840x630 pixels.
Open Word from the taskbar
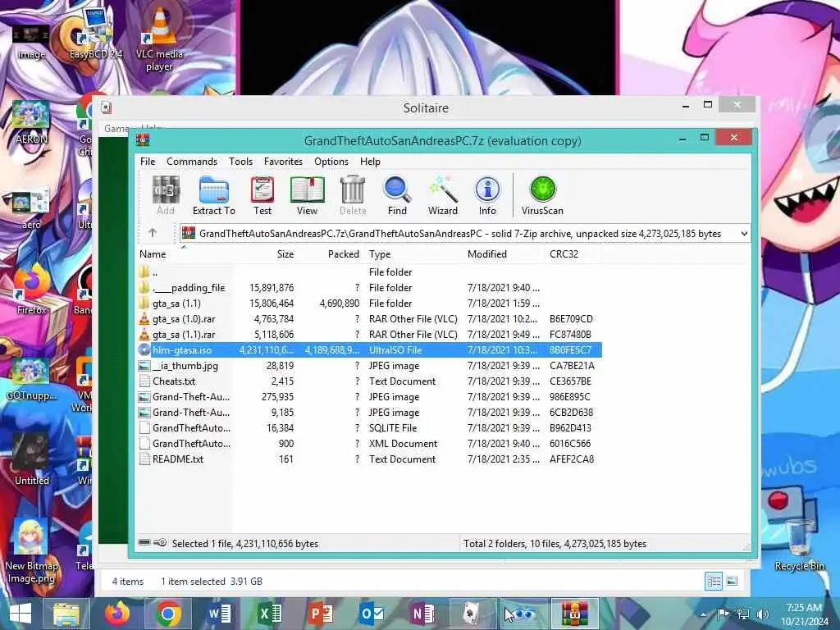pyautogui.click(x=218, y=614)
